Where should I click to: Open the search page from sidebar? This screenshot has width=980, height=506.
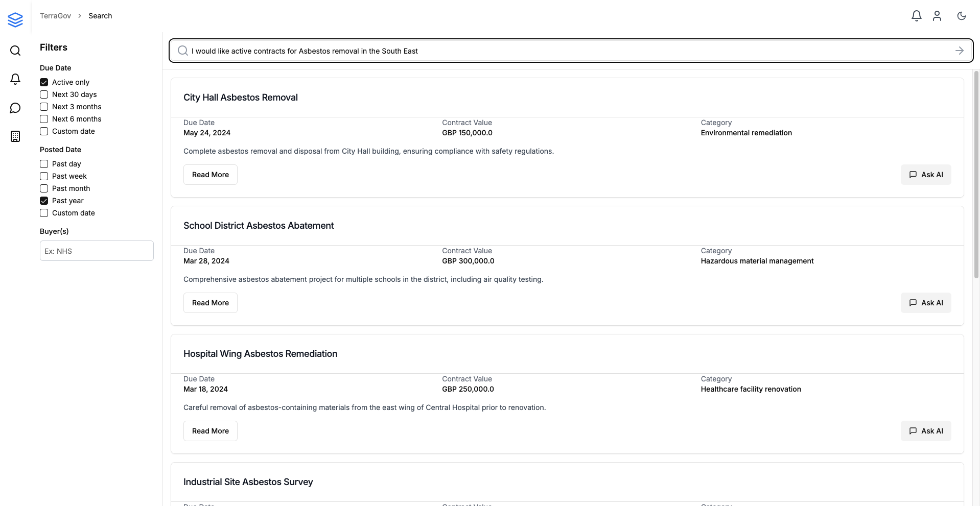pyautogui.click(x=15, y=51)
